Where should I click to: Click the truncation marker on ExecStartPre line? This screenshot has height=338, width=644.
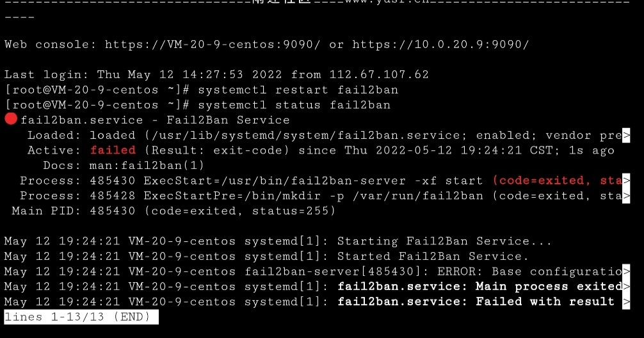pyautogui.click(x=626, y=196)
